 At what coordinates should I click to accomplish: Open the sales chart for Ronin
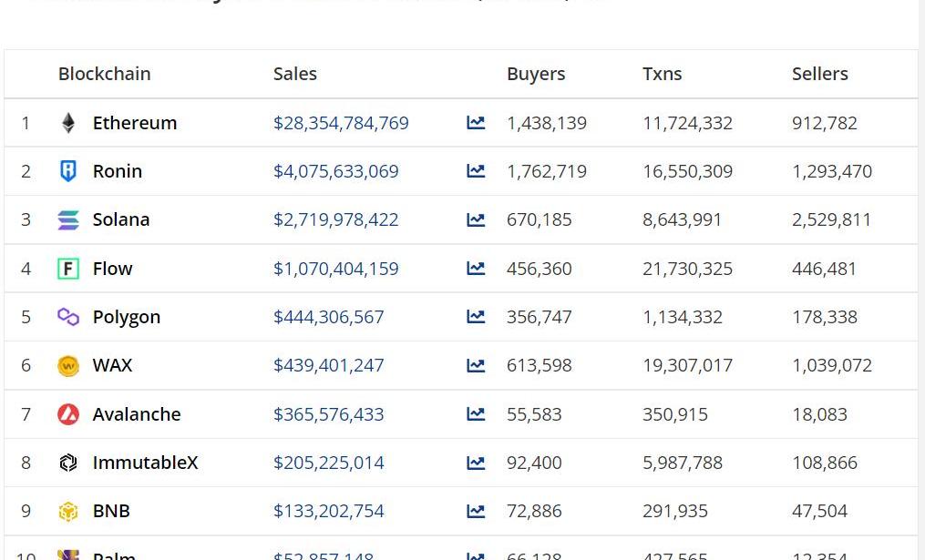click(476, 171)
